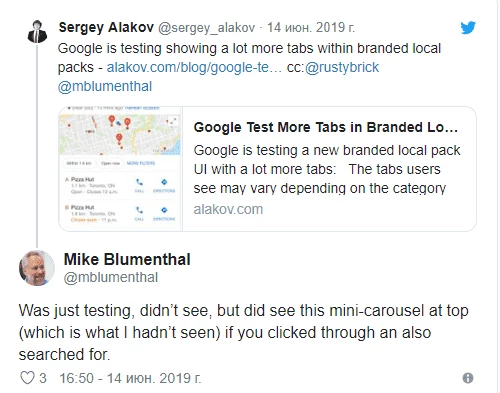Open the tweet info circle icon
500x393 pixels.
tap(468, 378)
